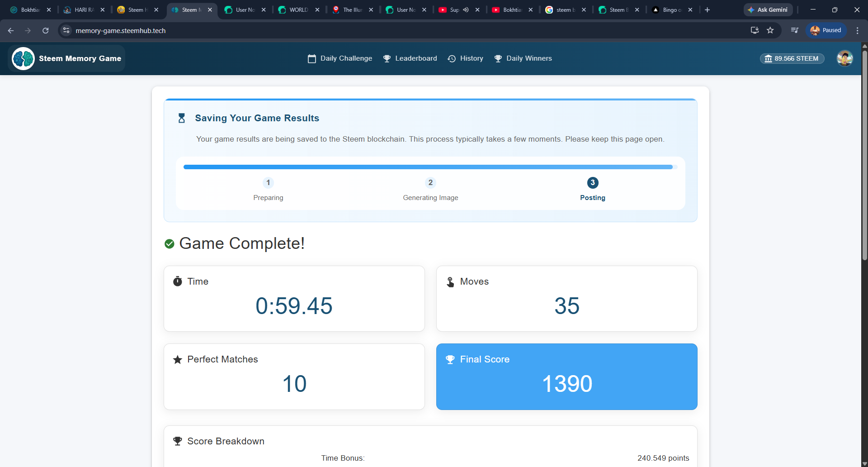Open the Chrome three-dot menu
This screenshot has height=467, width=868.
point(858,30)
